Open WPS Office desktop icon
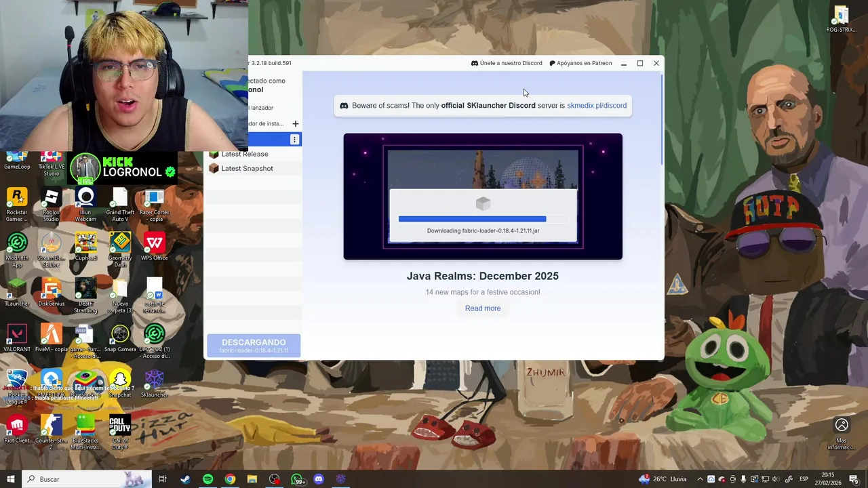This screenshot has width=868, height=488. (x=155, y=247)
